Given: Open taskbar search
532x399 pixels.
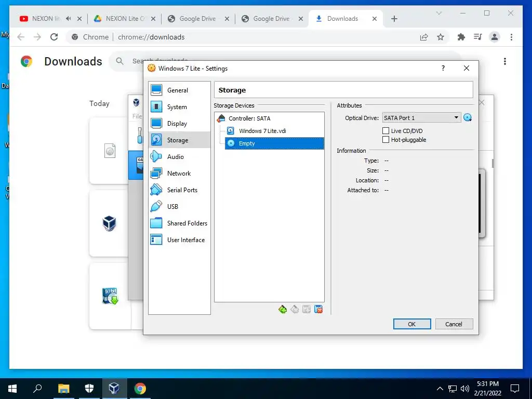Looking at the screenshot, I should (x=37, y=389).
